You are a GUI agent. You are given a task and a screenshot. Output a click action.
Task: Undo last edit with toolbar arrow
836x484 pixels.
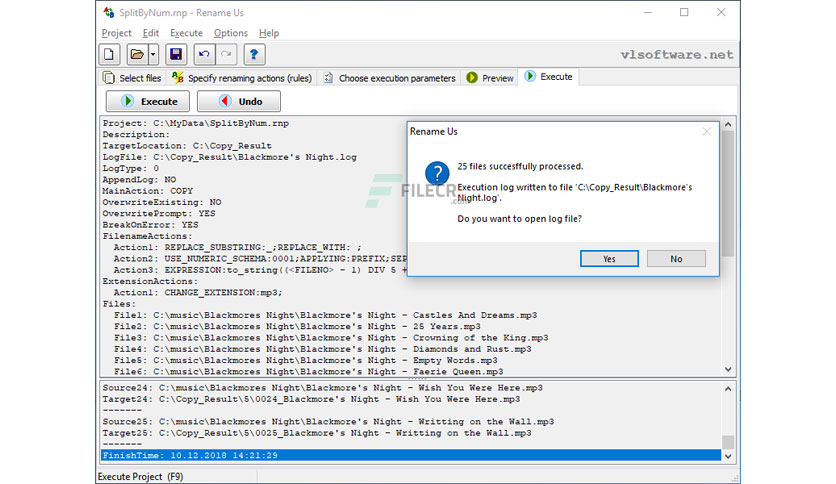point(204,54)
